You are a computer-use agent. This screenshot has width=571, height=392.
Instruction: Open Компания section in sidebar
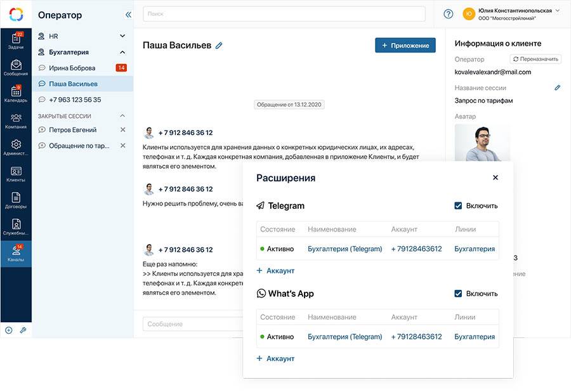point(16,121)
